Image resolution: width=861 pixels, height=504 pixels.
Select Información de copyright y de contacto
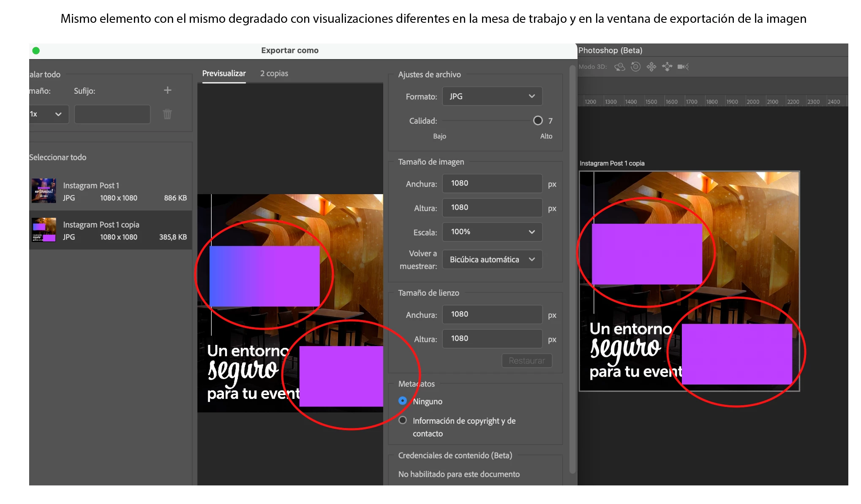[403, 420]
